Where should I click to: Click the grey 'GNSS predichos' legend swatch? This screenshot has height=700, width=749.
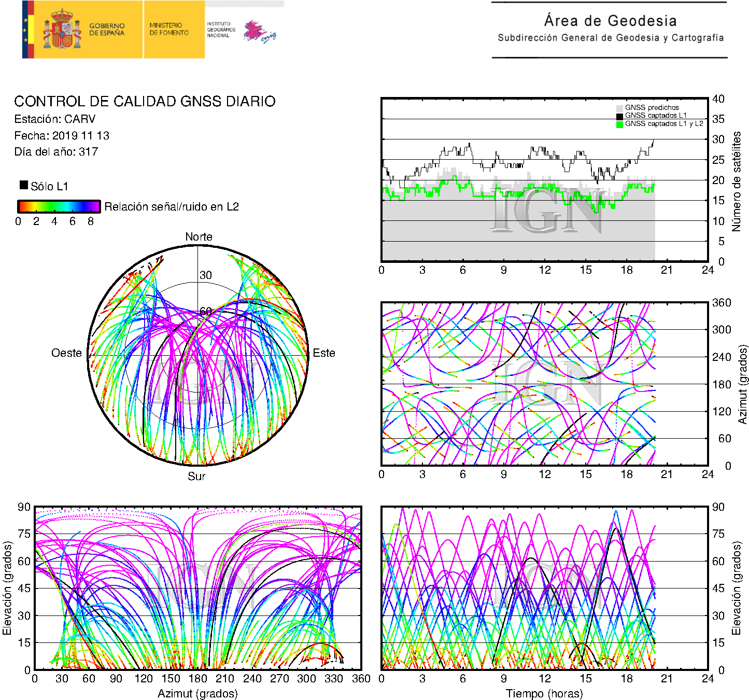pyautogui.click(x=619, y=108)
